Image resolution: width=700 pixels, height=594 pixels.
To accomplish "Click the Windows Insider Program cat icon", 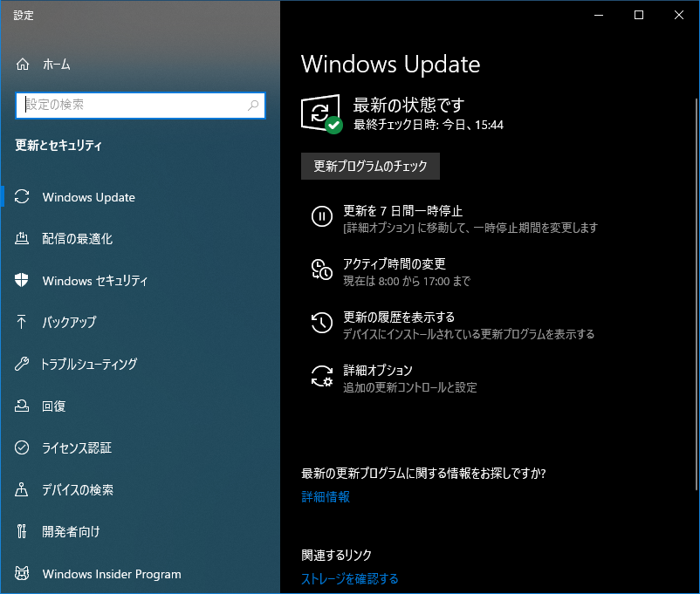I will [22, 573].
